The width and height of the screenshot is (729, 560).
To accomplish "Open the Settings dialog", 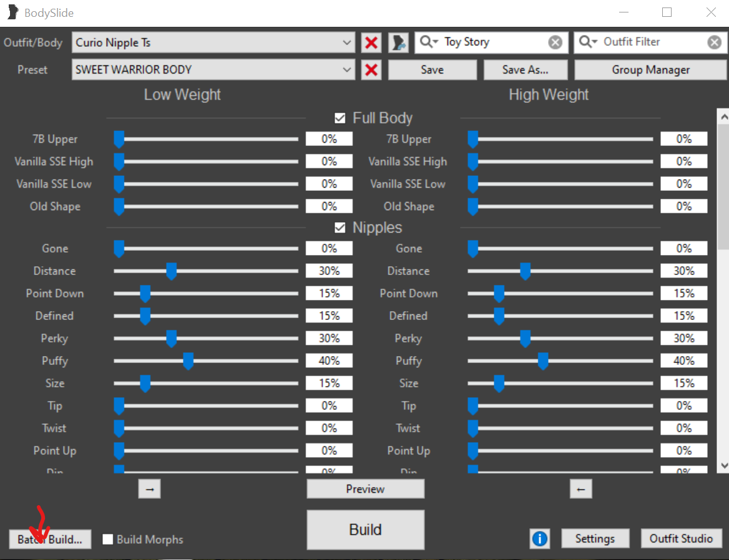I will [595, 539].
